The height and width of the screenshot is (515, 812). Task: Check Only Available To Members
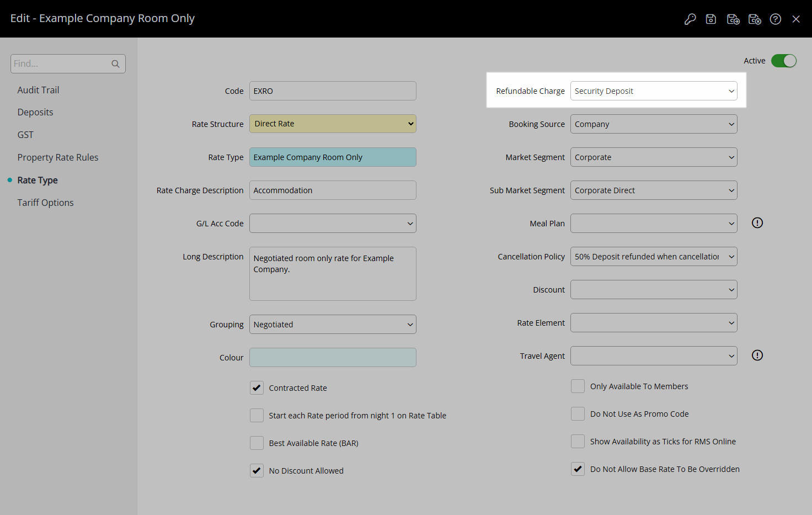578,386
